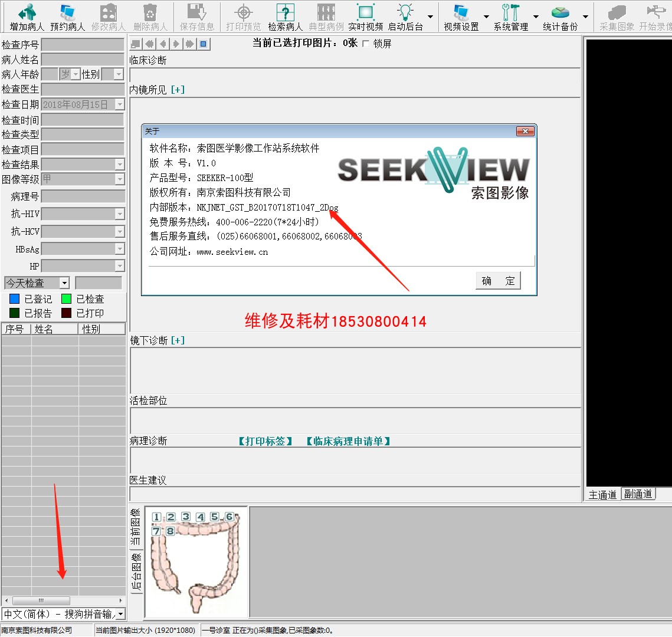Viewport: 672px width, 637px height.
Task: Toggle the 锁屏 lock screen checkbox
Action: (x=366, y=44)
